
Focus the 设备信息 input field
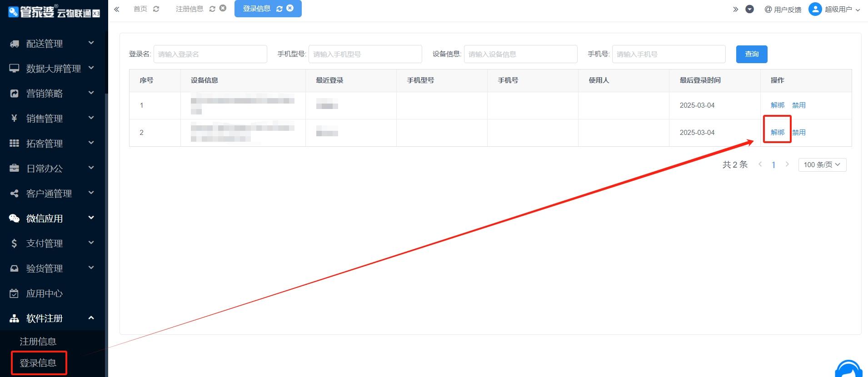[x=521, y=54]
